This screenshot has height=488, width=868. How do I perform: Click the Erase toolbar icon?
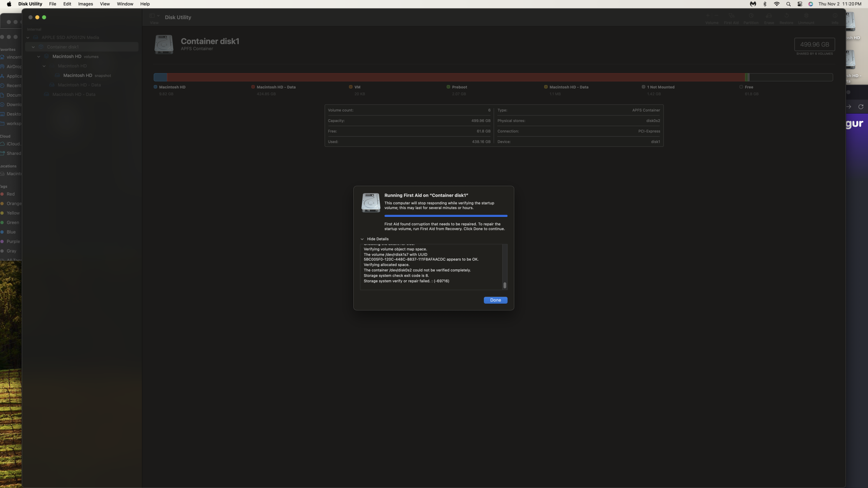click(x=769, y=16)
